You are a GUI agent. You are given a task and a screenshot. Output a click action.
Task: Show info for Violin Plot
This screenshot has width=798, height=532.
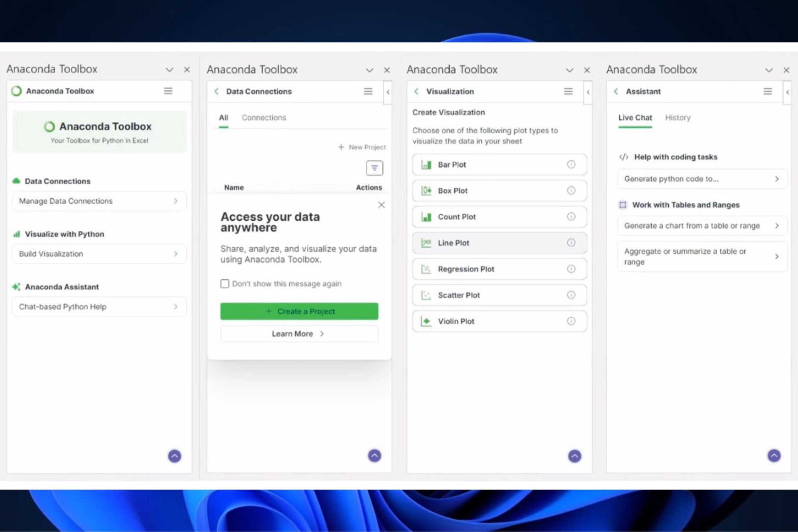pyautogui.click(x=571, y=321)
